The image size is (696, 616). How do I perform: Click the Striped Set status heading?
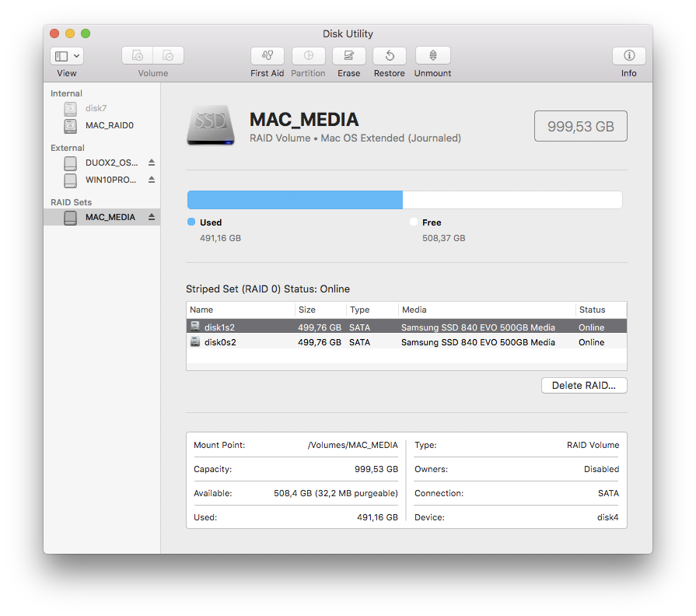coord(268,289)
